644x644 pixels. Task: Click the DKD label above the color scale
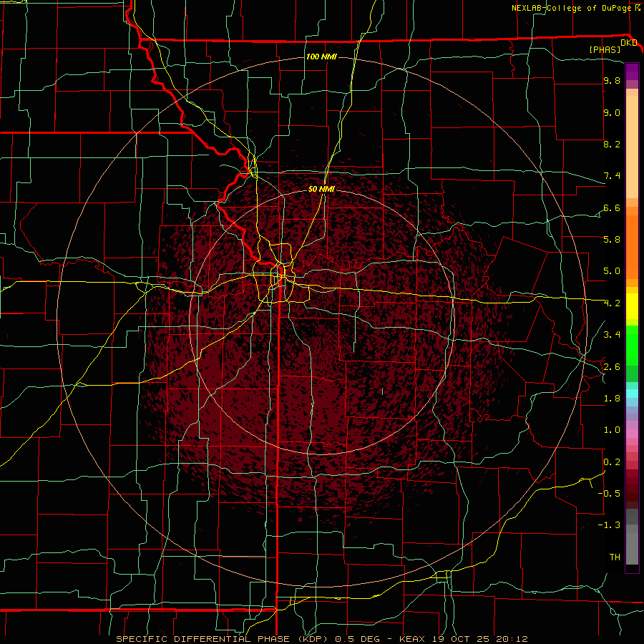pyautogui.click(x=629, y=43)
